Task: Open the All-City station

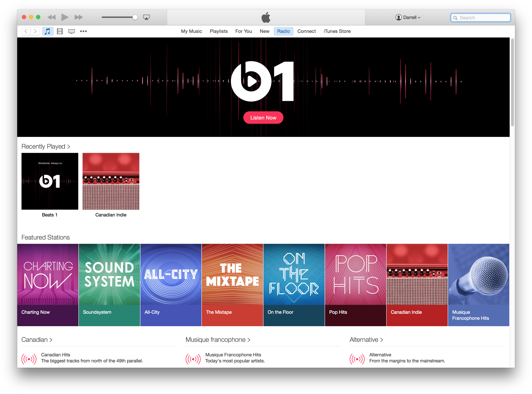Action: 171,285
